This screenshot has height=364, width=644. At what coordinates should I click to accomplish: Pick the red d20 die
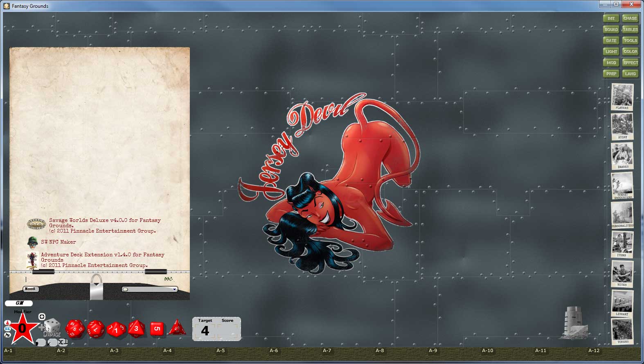click(x=75, y=329)
